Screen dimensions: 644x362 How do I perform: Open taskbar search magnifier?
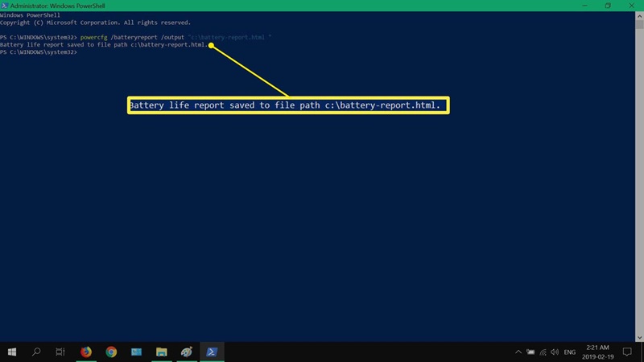(x=36, y=352)
